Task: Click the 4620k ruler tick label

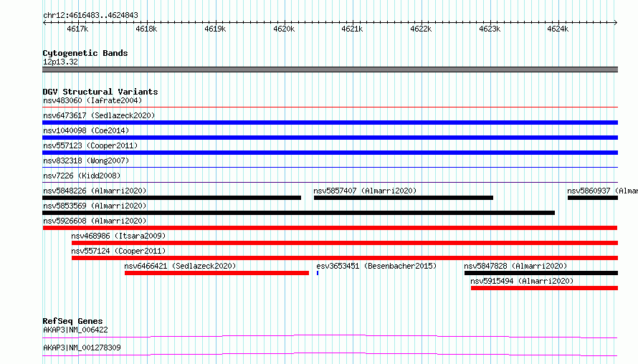Action: pos(284,29)
